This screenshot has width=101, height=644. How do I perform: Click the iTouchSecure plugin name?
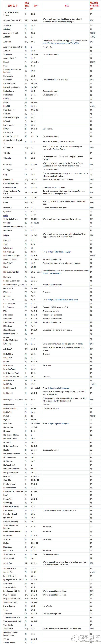(9, 330)
